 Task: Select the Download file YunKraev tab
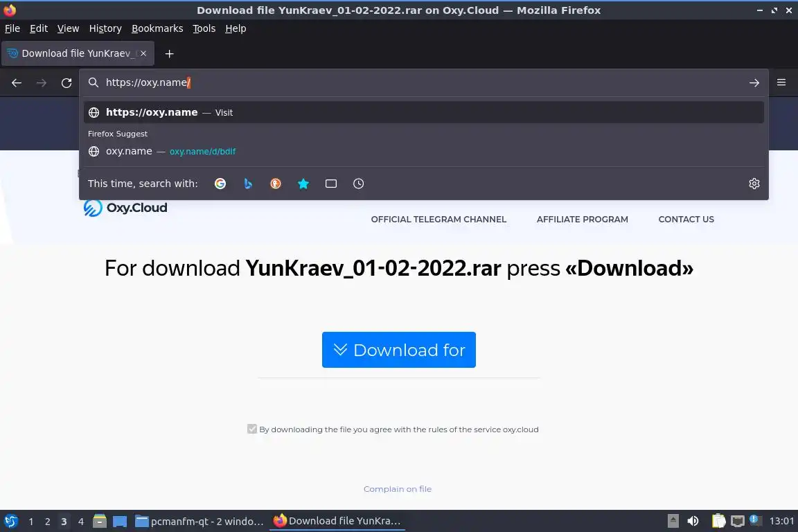tap(78, 53)
